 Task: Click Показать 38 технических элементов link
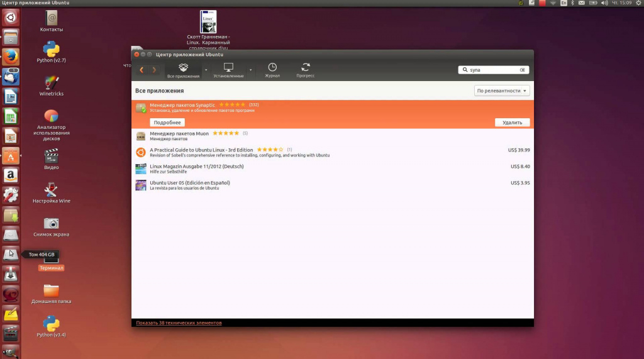coord(179,323)
